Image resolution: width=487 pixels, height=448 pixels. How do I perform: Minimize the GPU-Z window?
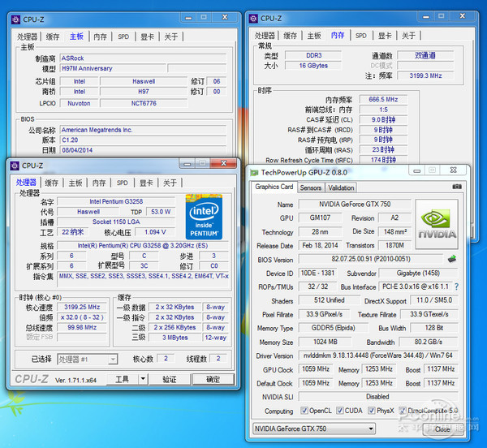pyautogui.click(x=417, y=170)
